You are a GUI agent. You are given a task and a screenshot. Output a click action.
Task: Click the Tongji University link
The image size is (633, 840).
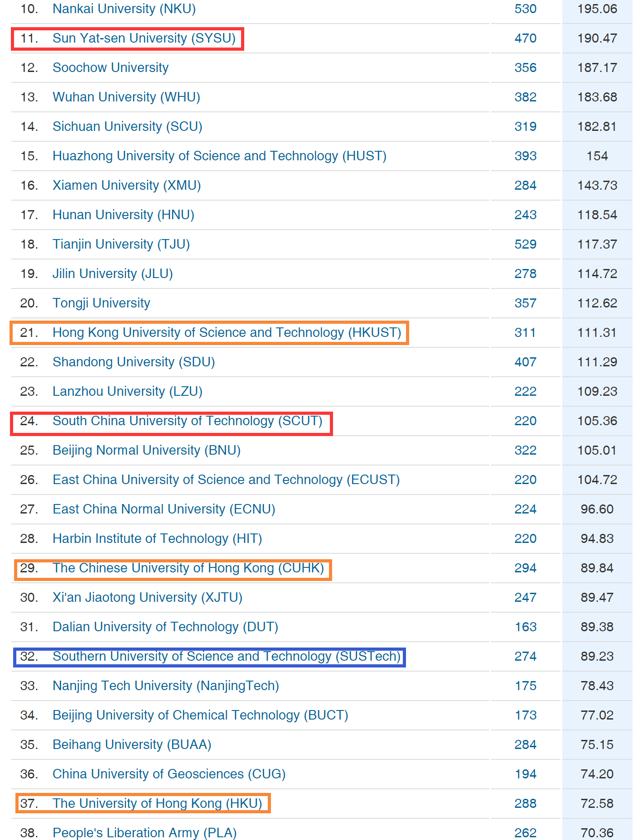coord(101,303)
